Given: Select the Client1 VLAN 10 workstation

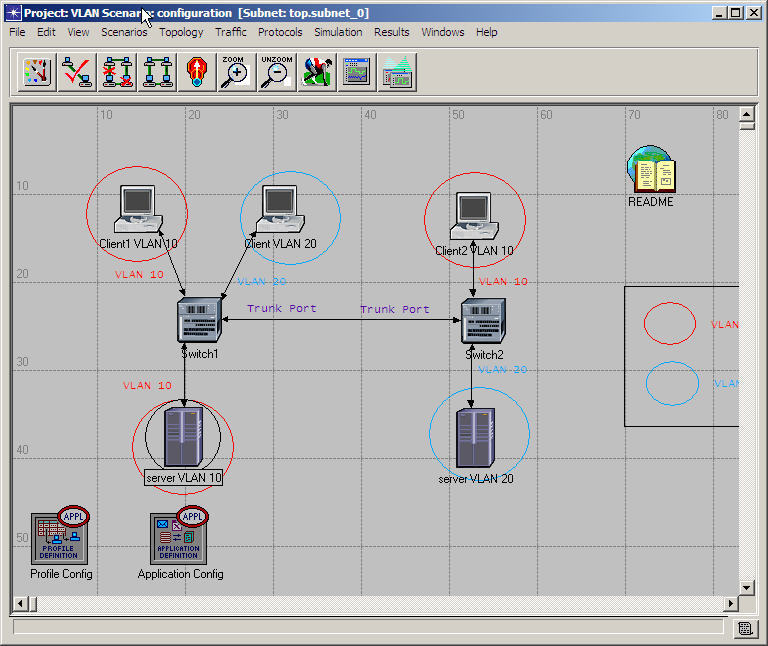Looking at the screenshot, I should pyautogui.click(x=138, y=209).
